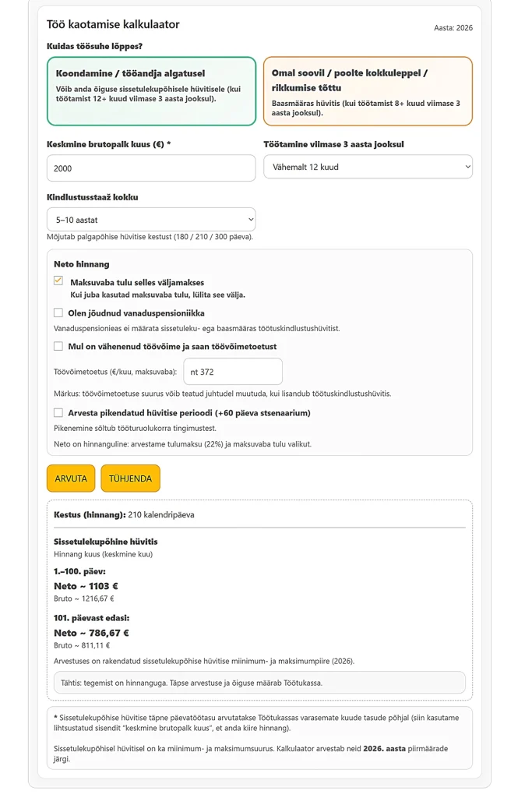Click the "Tähtis" notice box
This screenshot has height=798, width=532.
(259, 683)
